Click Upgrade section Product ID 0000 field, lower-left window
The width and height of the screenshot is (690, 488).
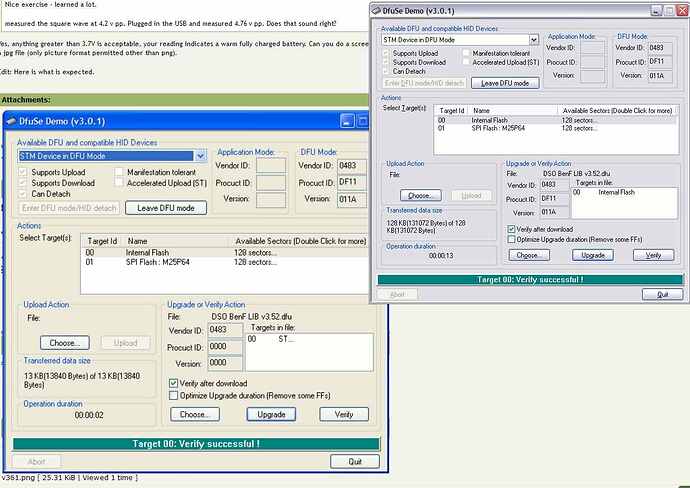225,347
